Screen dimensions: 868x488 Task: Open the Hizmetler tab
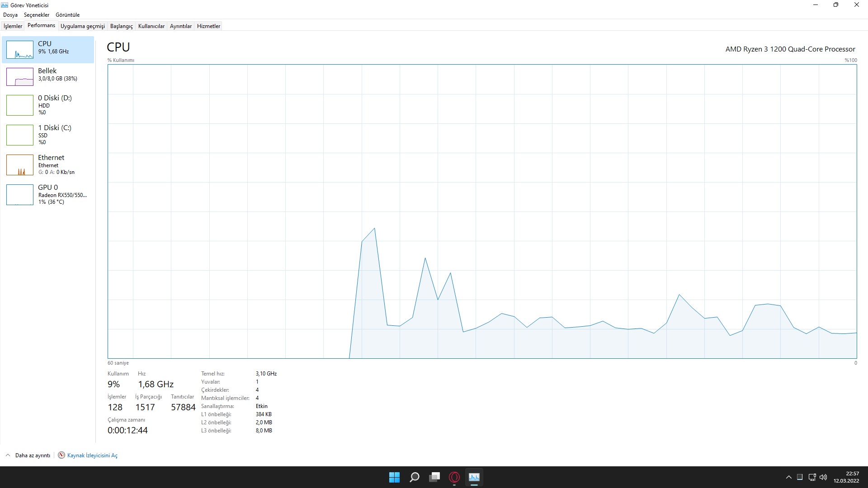(x=208, y=26)
